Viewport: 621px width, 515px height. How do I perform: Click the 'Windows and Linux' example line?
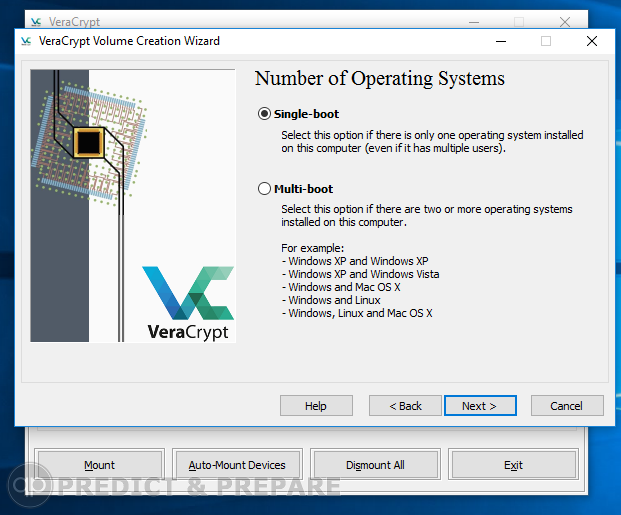(x=331, y=300)
